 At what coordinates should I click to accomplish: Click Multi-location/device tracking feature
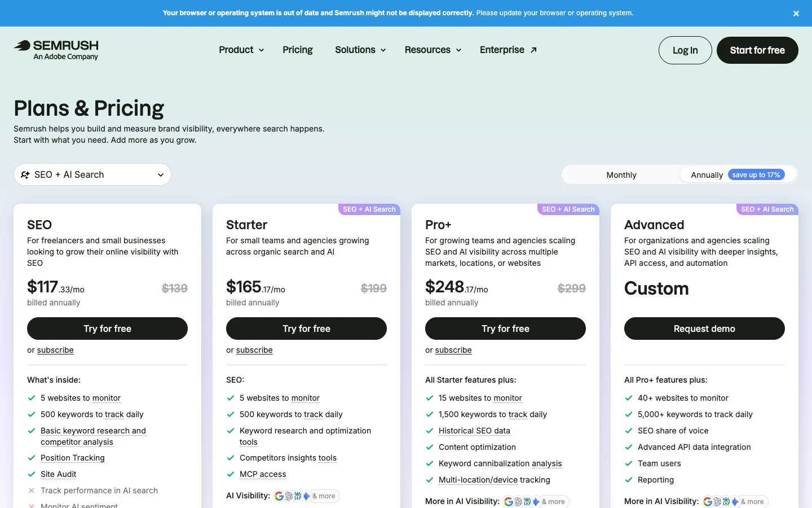coord(495,480)
